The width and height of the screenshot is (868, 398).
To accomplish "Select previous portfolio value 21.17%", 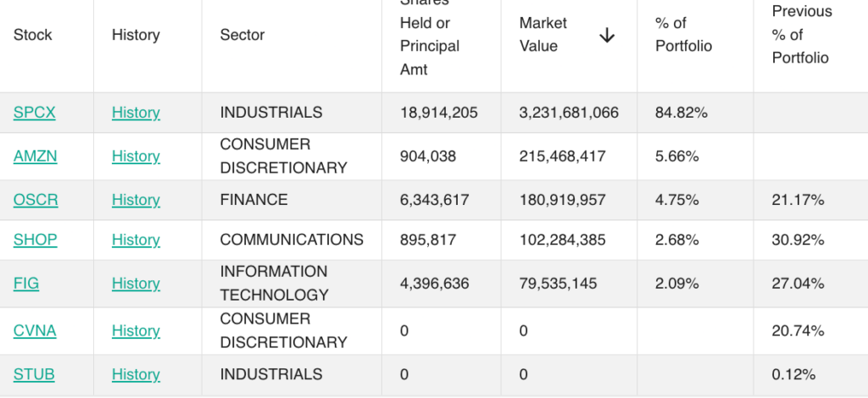I will coord(798,200).
